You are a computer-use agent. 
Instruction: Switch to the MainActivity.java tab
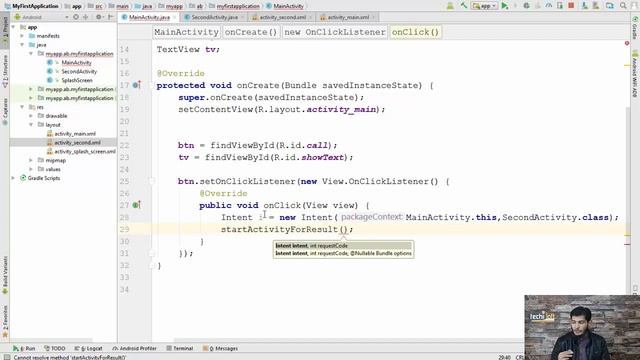[149, 17]
